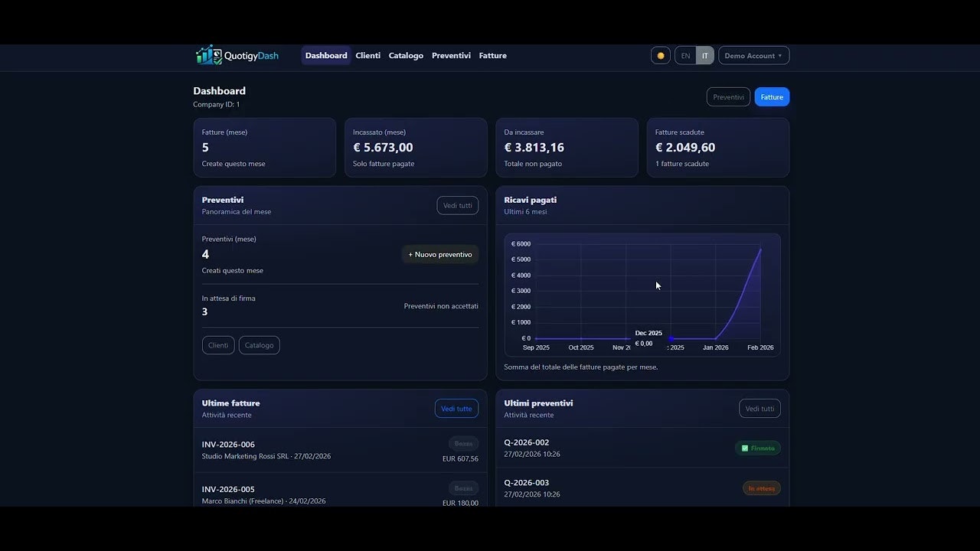Image resolution: width=980 pixels, height=551 pixels.
Task: Click the Fatture scadute € 2.049,60 card
Action: (x=718, y=148)
